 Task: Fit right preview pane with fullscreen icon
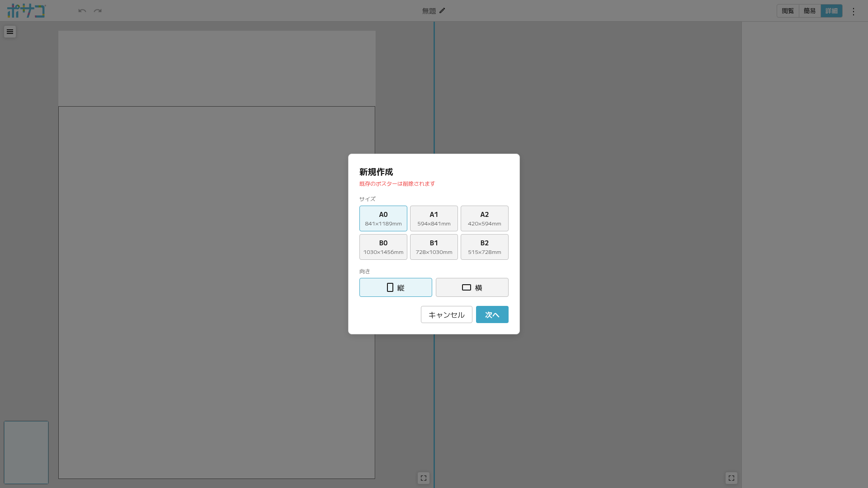point(731,478)
